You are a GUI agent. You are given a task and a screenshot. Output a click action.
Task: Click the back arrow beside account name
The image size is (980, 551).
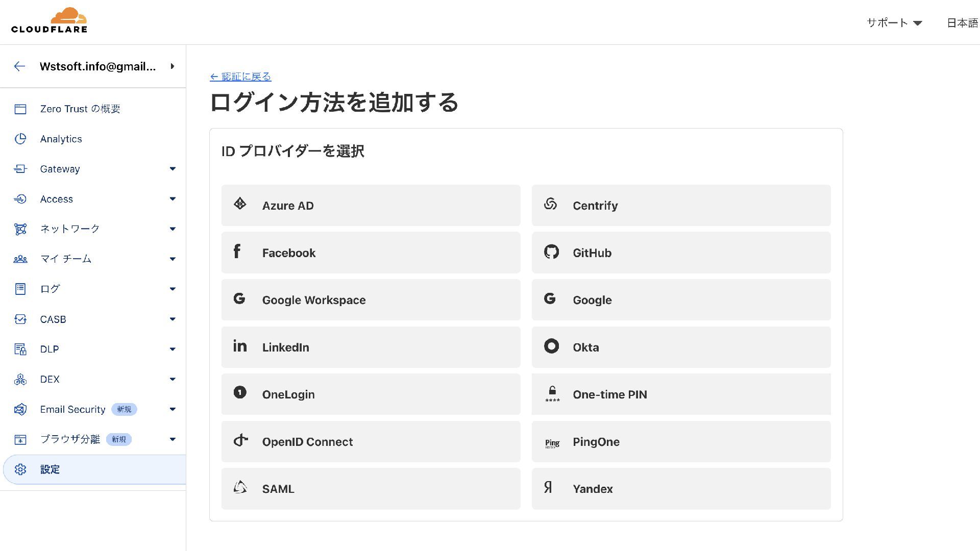pos(19,66)
